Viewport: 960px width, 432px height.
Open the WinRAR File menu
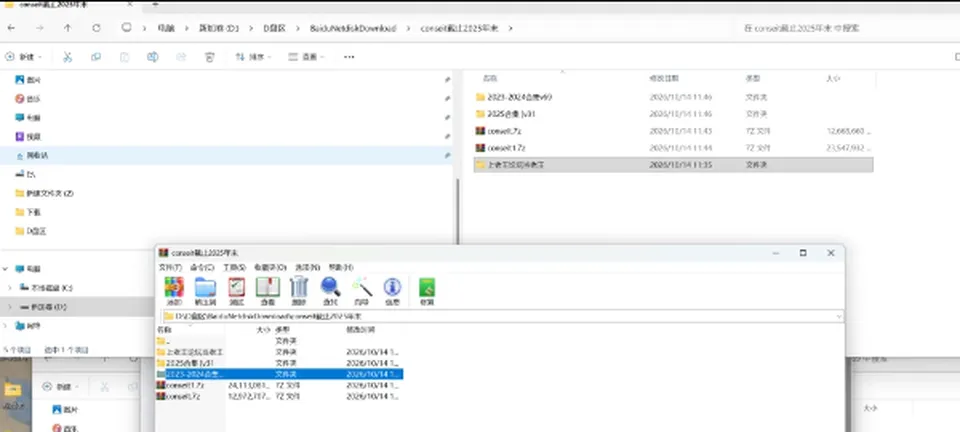pos(170,267)
